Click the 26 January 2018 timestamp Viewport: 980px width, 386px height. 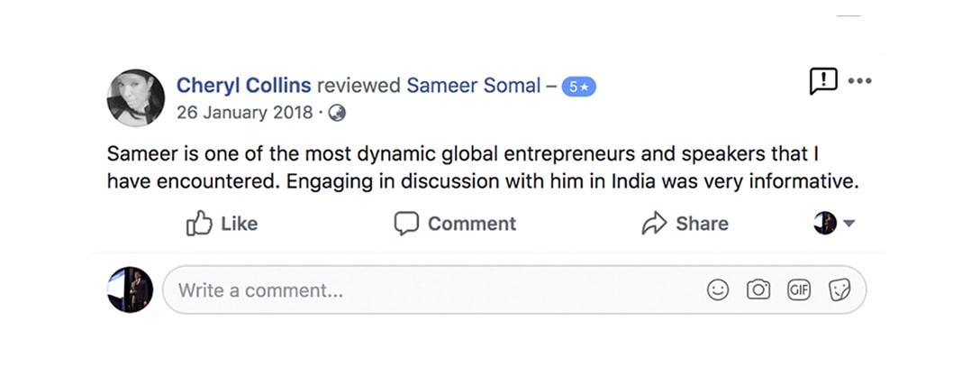(x=244, y=113)
